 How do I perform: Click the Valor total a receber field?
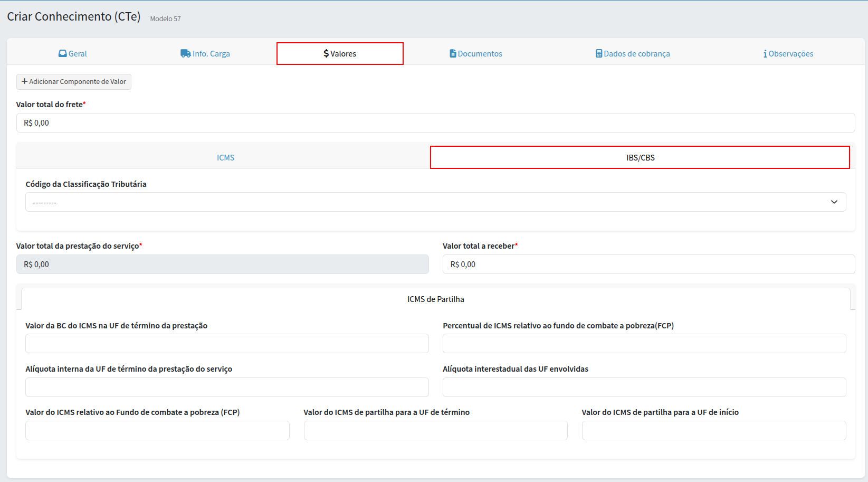648,264
